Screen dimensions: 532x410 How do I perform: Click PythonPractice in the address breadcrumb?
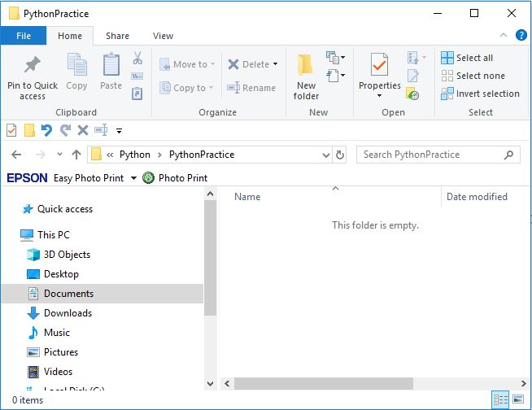tap(202, 155)
